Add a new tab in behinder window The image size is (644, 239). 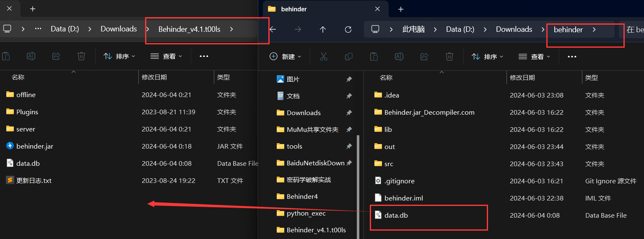click(400, 9)
